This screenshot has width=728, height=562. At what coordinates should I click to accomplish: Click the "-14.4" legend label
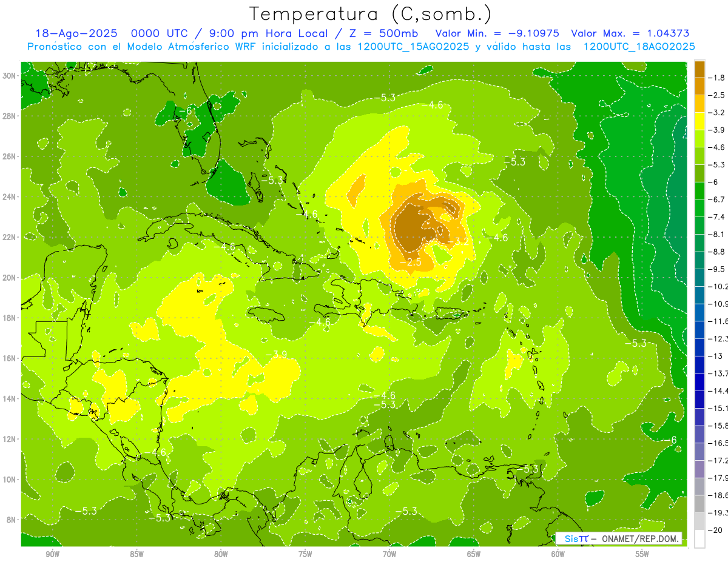[x=718, y=391]
